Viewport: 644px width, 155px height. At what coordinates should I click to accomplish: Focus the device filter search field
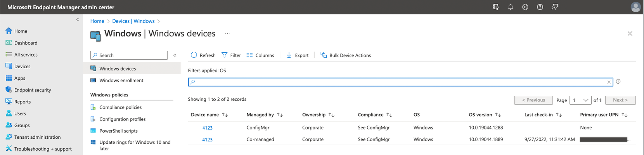(400, 82)
